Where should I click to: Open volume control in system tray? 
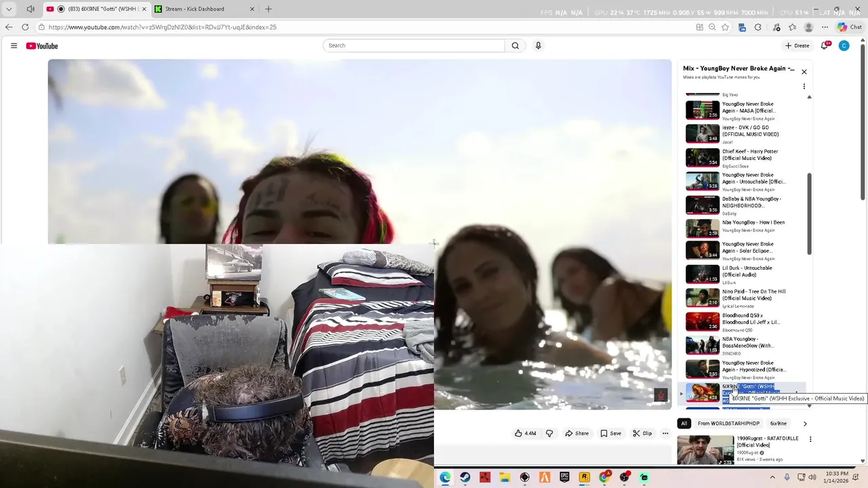[x=813, y=477]
